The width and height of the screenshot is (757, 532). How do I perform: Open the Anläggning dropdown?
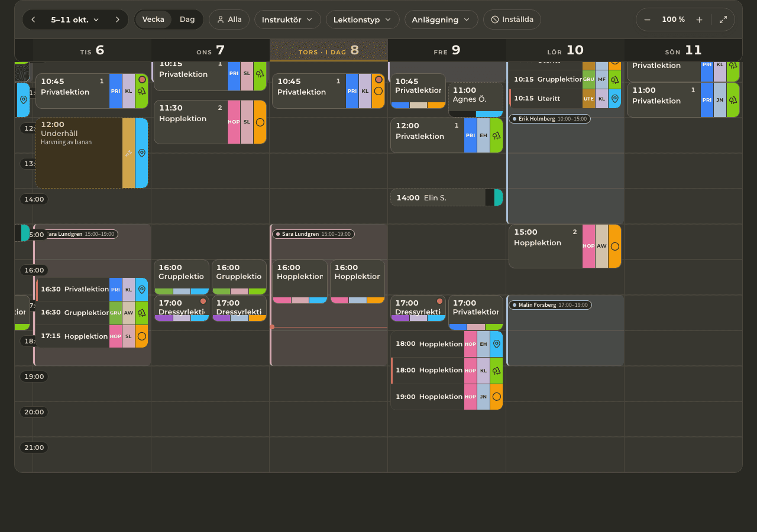tap(441, 20)
